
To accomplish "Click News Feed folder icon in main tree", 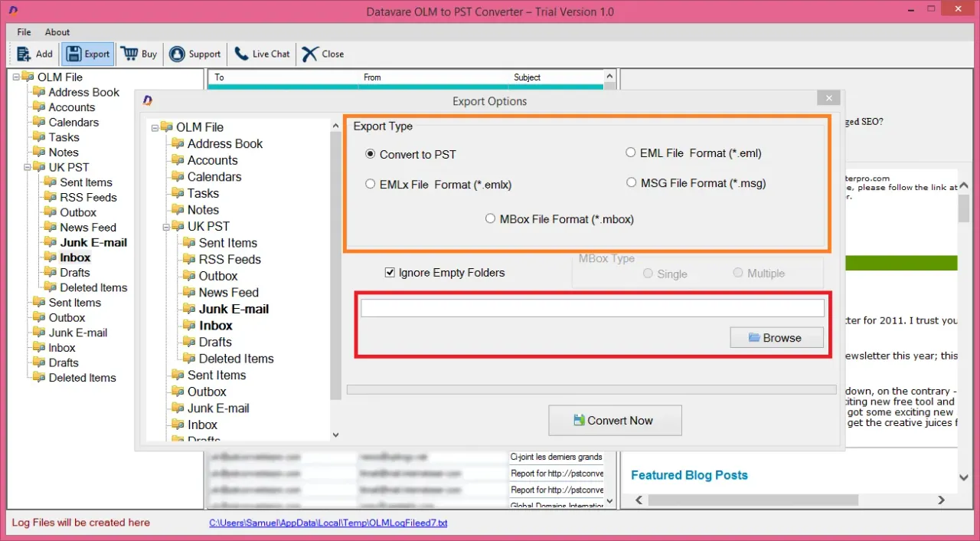I will (51, 227).
